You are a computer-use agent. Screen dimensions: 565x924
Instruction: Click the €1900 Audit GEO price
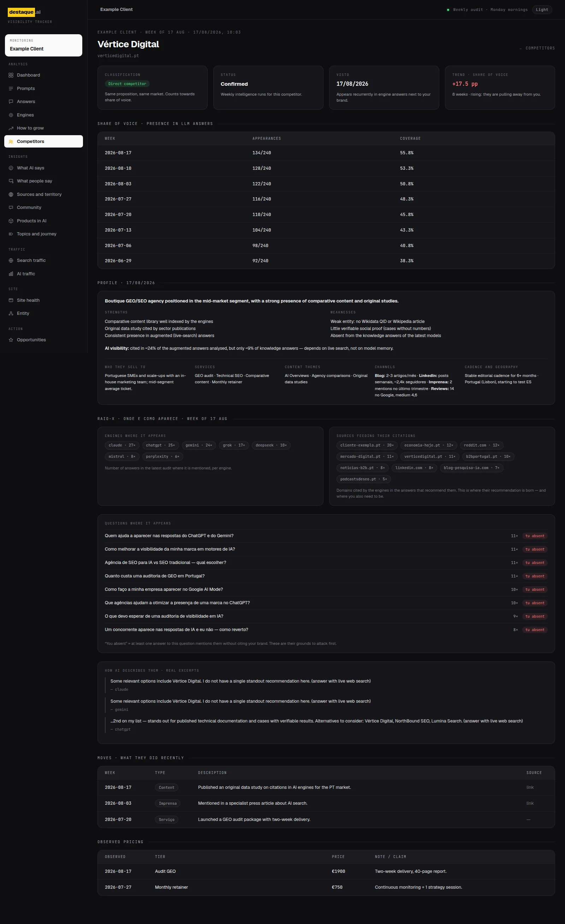338,871
